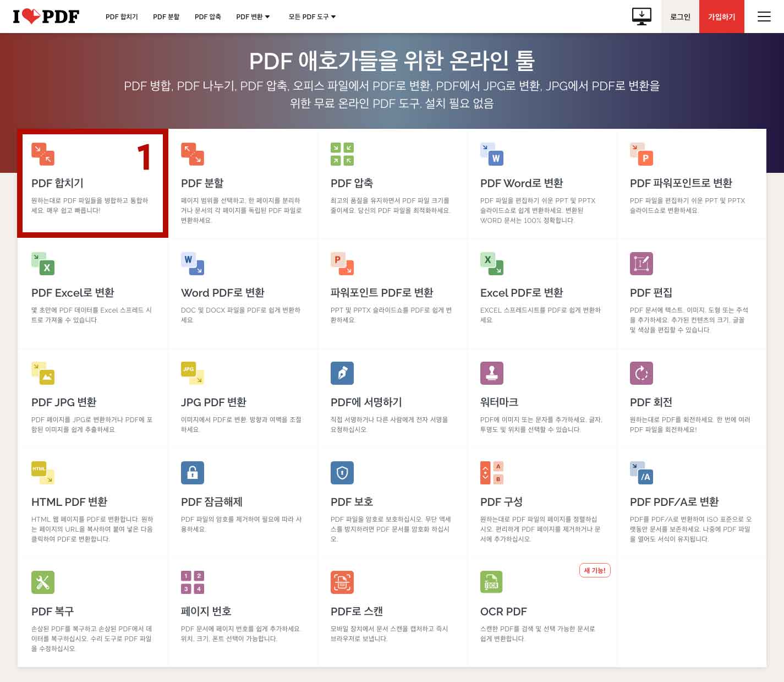Select the PDF 복구 repair tools icon
The height and width of the screenshot is (682, 784).
click(x=43, y=582)
